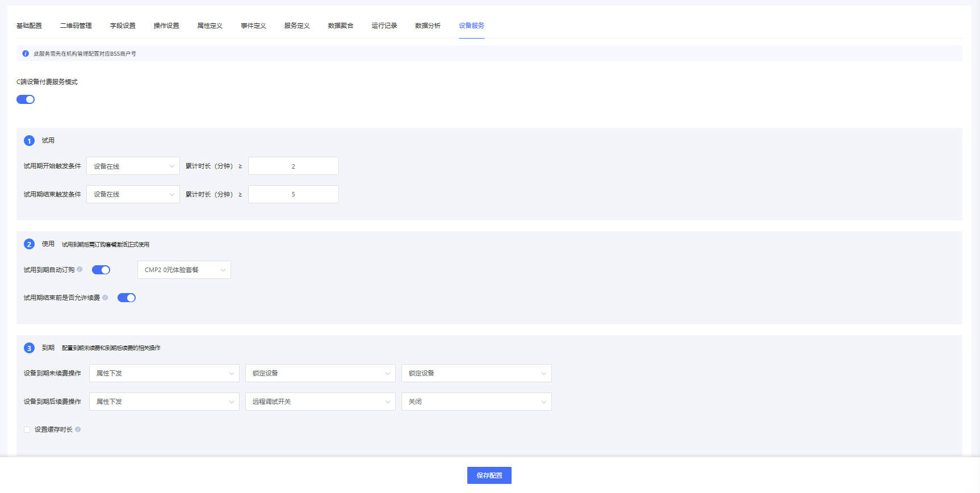Screen dimensions: 980x493
Task: Open the 远程调试开关 dropdown
Action: (320, 402)
